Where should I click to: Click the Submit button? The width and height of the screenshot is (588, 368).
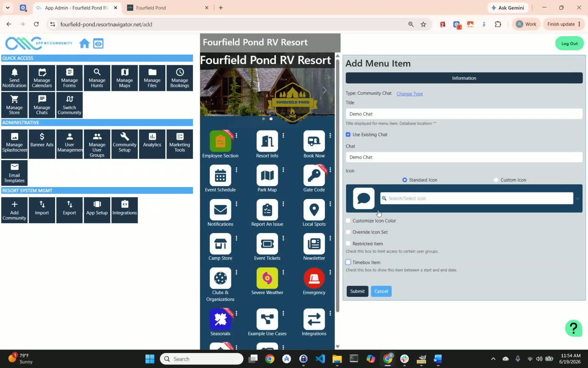(357, 291)
